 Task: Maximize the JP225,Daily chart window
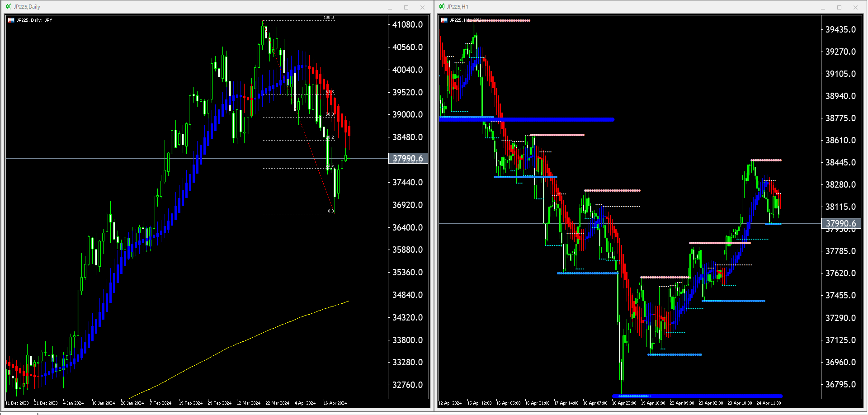pos(406,7)
